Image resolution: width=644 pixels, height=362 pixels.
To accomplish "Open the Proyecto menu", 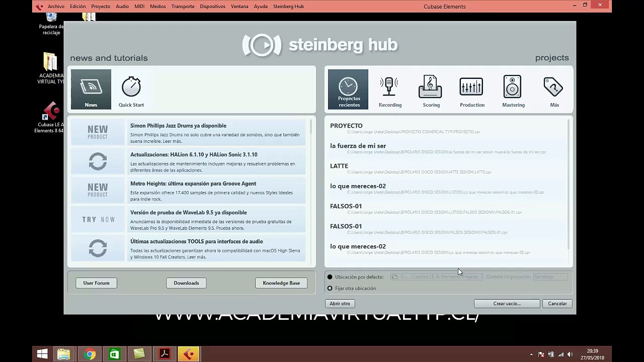I will [x=101, y=7].
